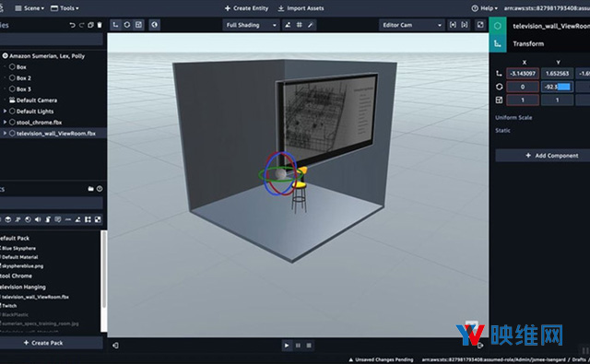Expand the stool_chrome.fbx entity
590x364 pixels.
tap(5, 123)
